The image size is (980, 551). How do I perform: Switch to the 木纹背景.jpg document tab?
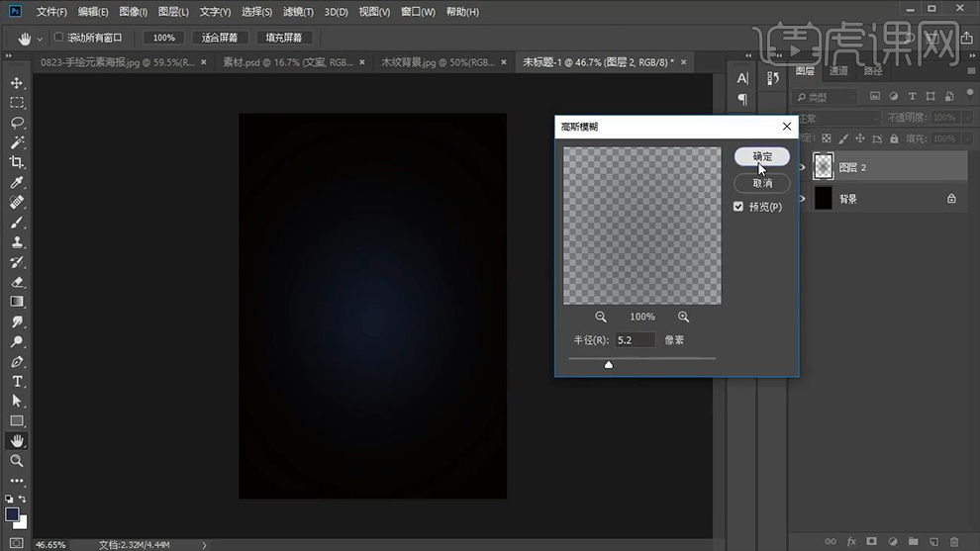pos(439,61)
